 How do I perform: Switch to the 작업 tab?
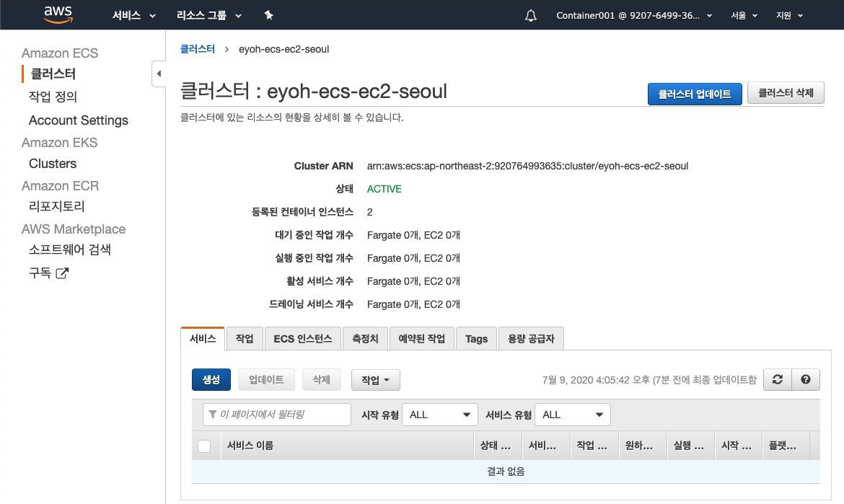(x=245, y=338)
